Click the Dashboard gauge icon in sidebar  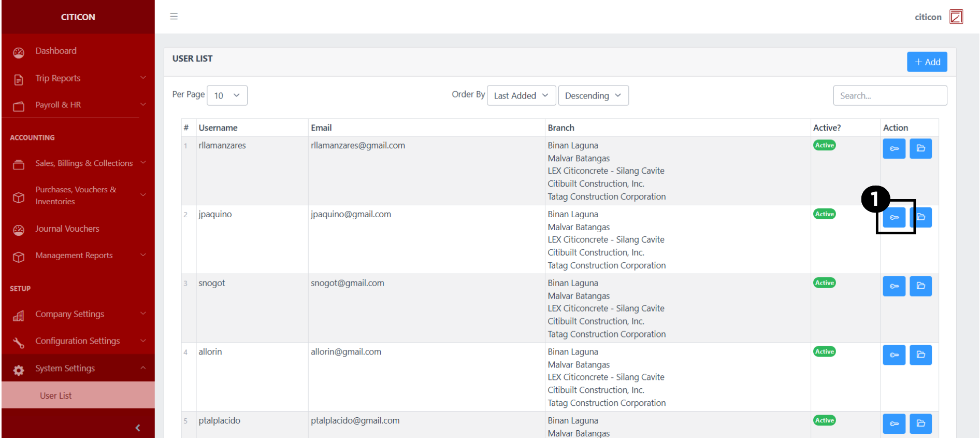pyautogui.click(x=19, y=52)
